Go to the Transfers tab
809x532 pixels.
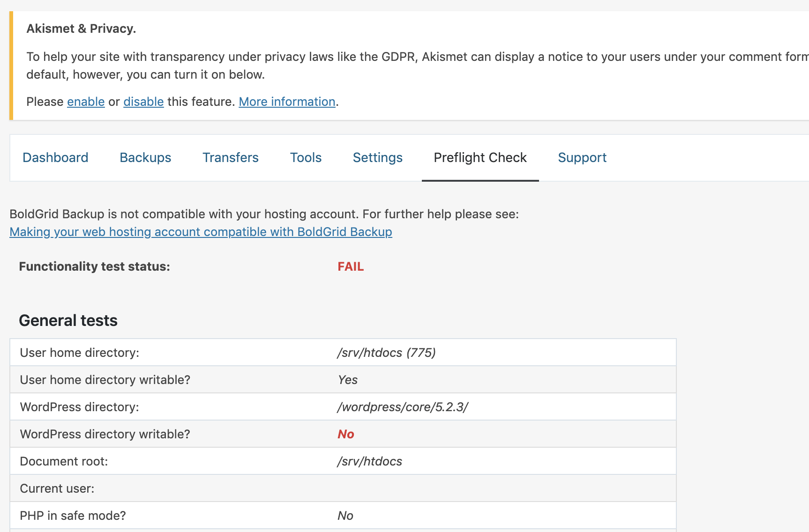[x=230, y=158]
